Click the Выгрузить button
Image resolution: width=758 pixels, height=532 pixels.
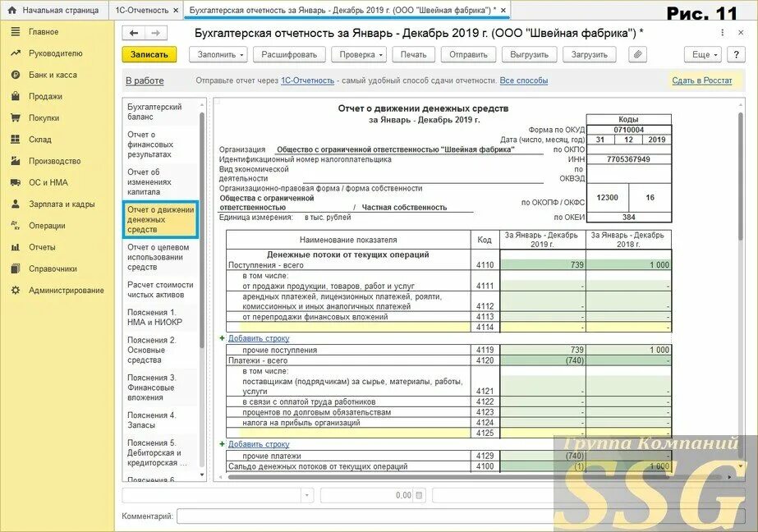530,55
